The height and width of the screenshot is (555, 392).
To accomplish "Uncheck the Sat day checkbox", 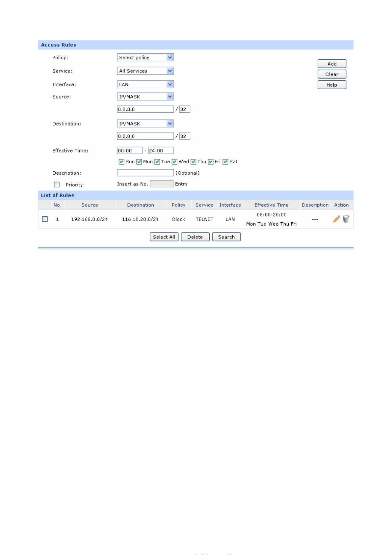I will (x=225, y=162).
